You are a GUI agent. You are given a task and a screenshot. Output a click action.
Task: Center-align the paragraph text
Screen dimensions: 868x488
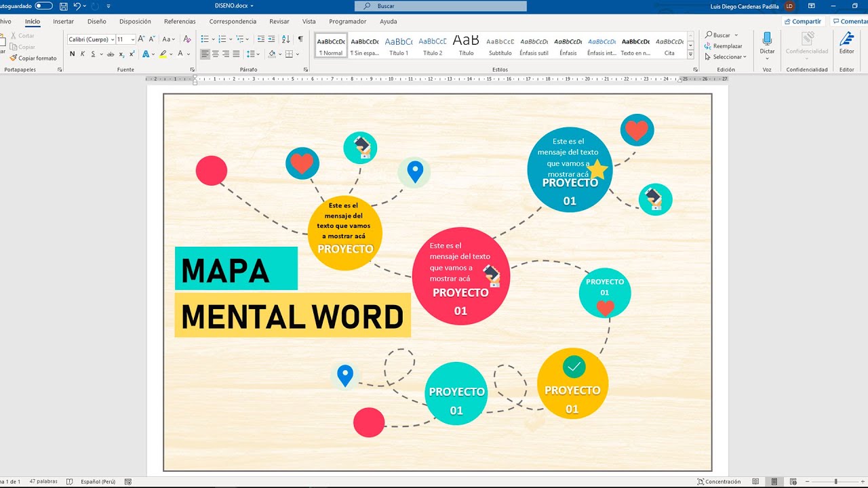coord(216,54)
